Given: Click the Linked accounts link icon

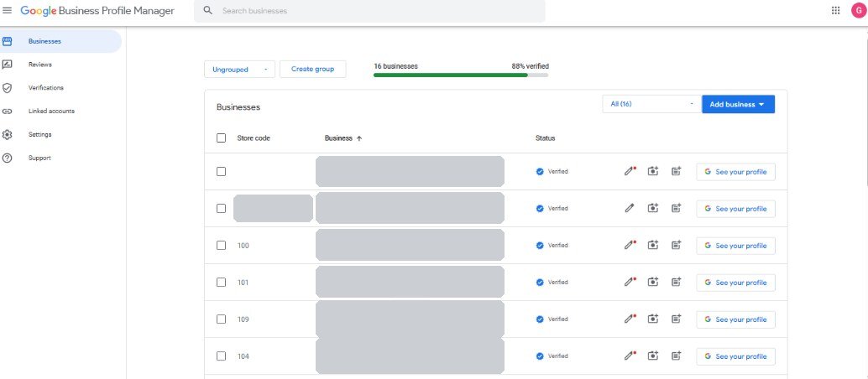Looking at the screenshot, I should pos(8,111).
